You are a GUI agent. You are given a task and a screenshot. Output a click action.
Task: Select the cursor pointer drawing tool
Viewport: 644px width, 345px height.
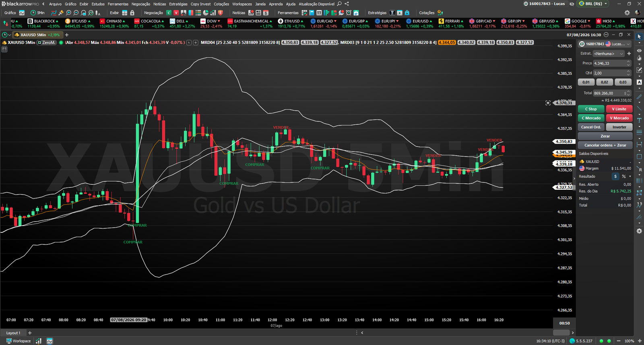pyautogui.click(x=639, y=37)
